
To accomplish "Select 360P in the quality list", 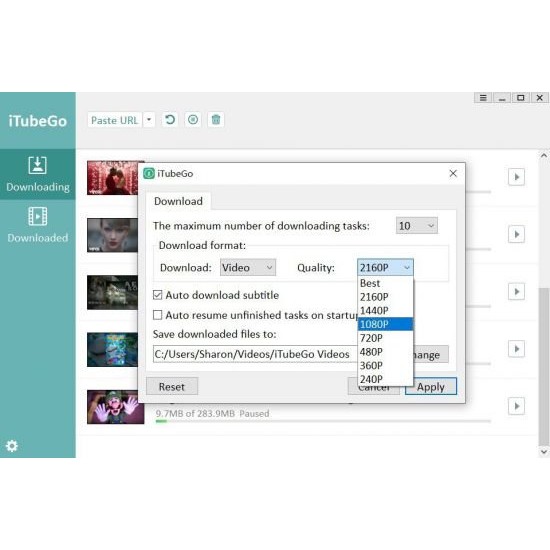I will click(x=385, y=365).
